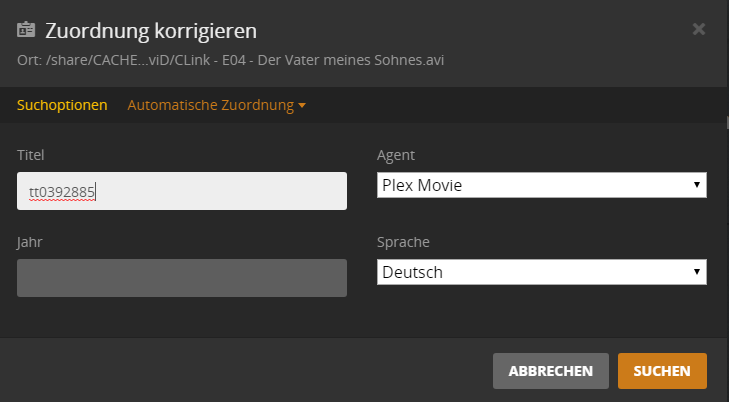Image resolution: width=729 pixels, height=402 pixels.
Task: Switch to the Suchoptionen tab
Action: [62, 105]
